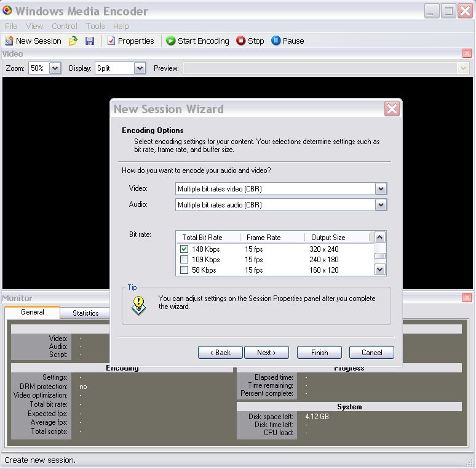The height and width of the screenshot is (469, 476).
Task: Click the Output Size column header
Action: pyautogui.click(x=337, y=238)
